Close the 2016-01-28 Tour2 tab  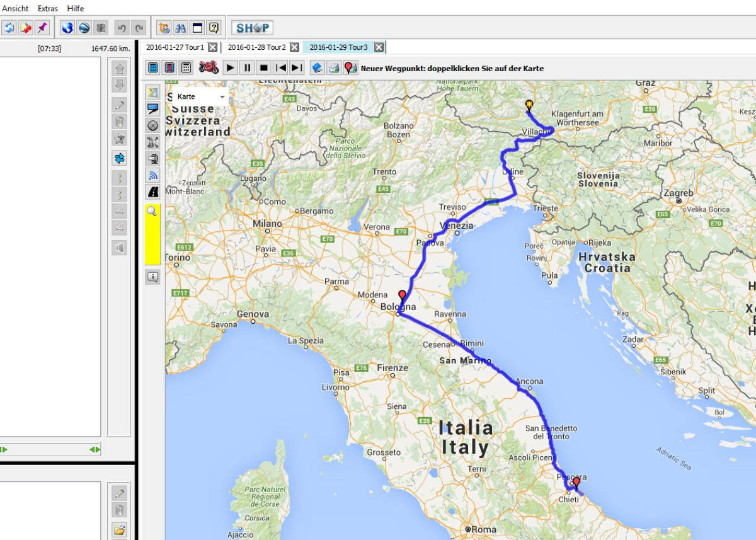click(294, 47)
